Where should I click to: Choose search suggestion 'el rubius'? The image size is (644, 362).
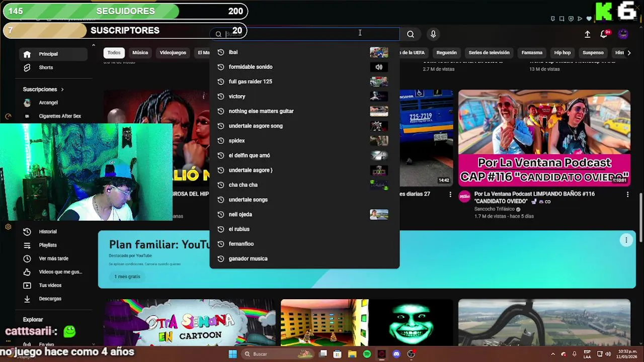coord(304,229)
